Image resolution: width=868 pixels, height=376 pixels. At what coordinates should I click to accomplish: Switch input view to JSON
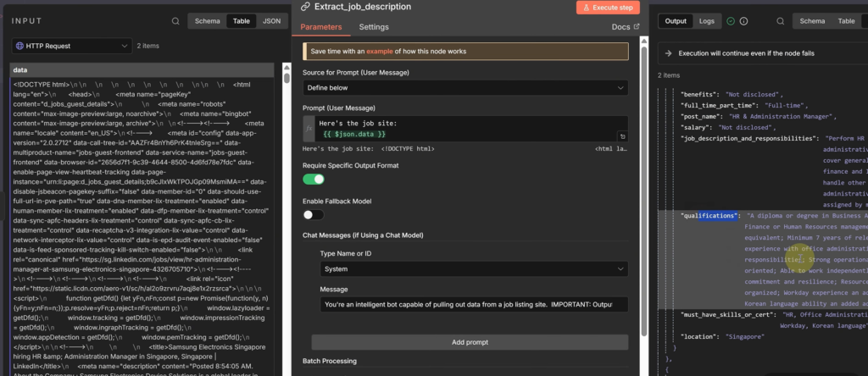[x=271, y=20]
